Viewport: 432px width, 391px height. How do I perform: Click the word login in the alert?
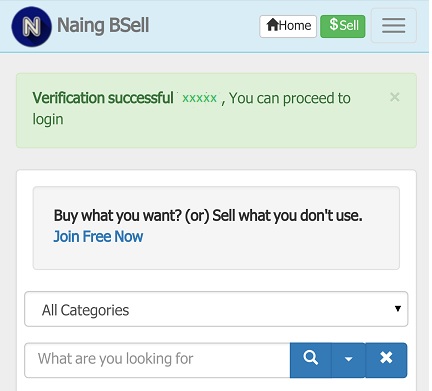[48, 120]
